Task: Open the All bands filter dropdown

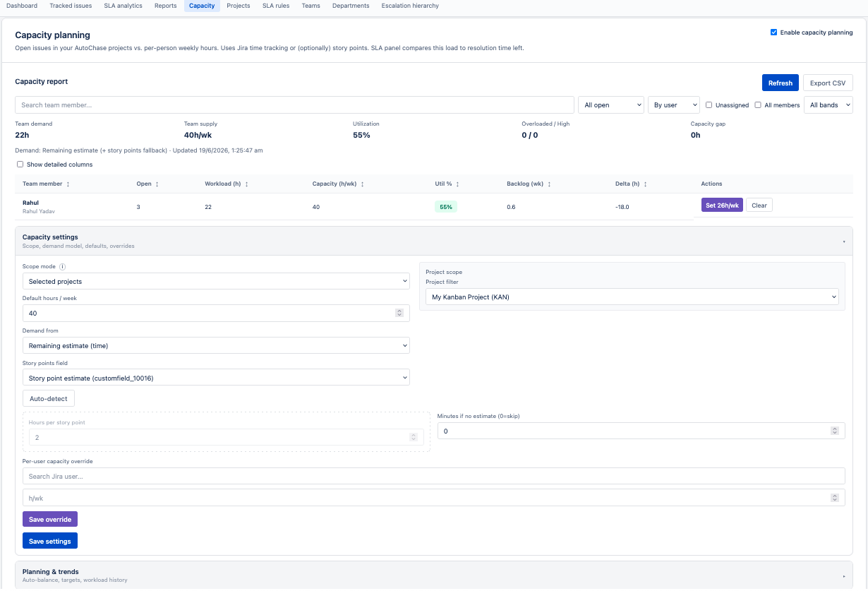Action: click(828, 105)
